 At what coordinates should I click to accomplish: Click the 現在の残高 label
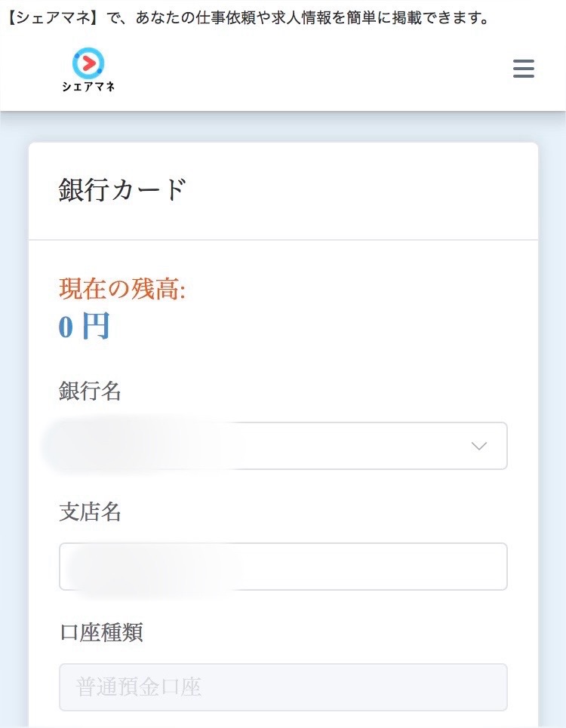click(x=122, y=289)
